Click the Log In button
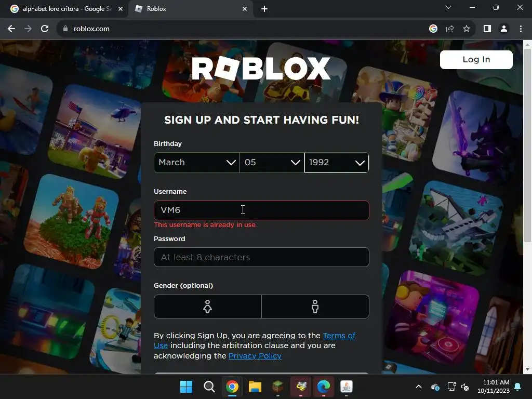The height and width of the screenshot is (399, 532). tap(476, 60)
